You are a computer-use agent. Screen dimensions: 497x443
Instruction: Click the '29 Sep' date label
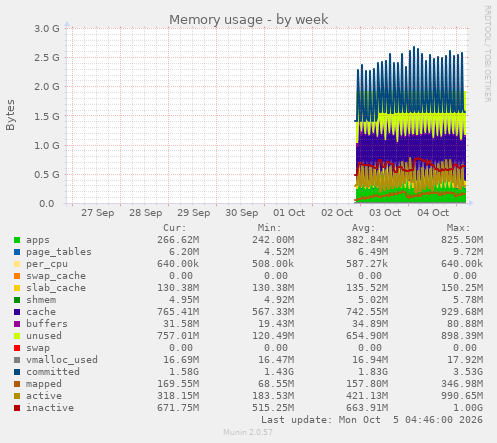tap(194, 213)
